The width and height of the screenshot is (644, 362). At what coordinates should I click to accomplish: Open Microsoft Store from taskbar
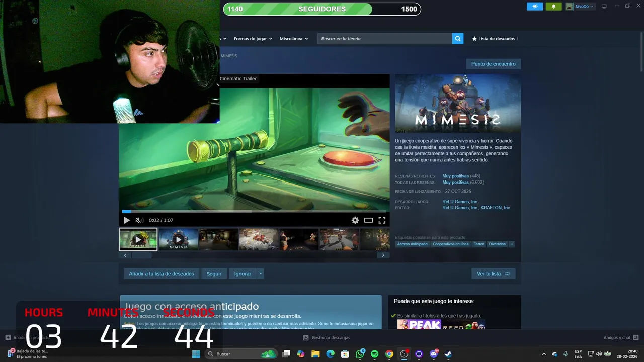345,354
